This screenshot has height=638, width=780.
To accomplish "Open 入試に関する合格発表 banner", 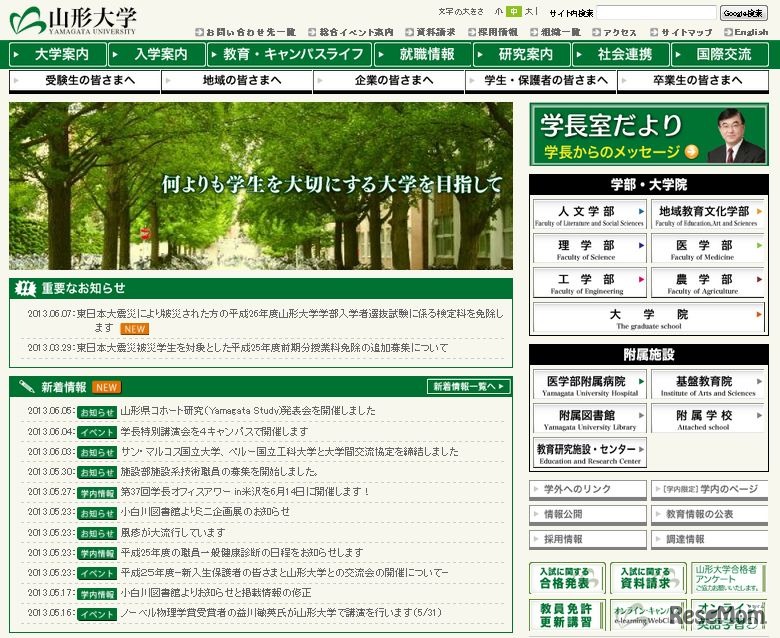I will [x=568, y=578].
